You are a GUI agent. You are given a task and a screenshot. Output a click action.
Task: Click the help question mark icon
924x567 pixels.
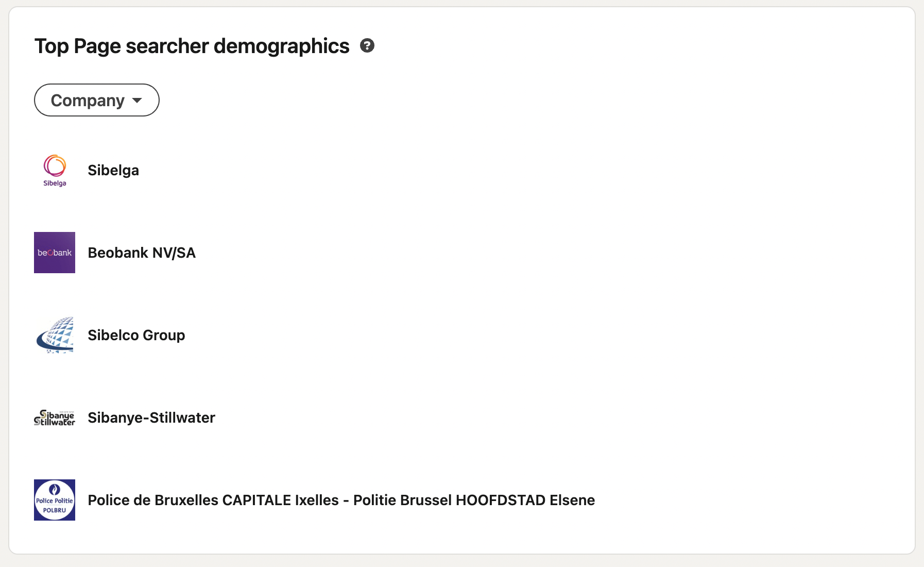[x=367, y=46]
